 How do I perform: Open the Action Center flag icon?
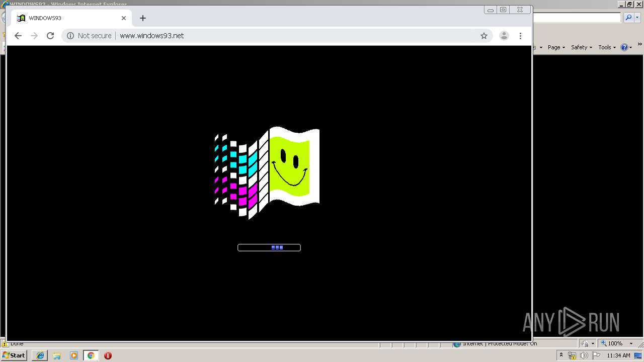coord(596,356)
